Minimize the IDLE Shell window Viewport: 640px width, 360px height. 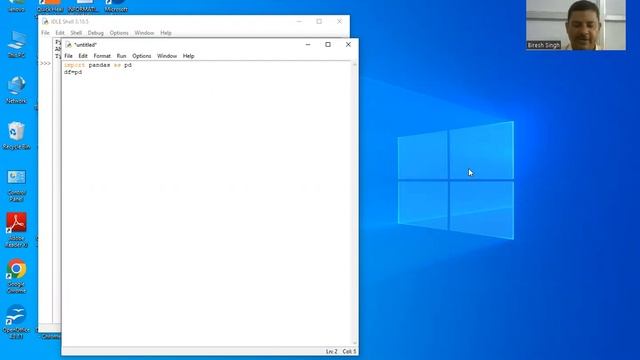299,21
